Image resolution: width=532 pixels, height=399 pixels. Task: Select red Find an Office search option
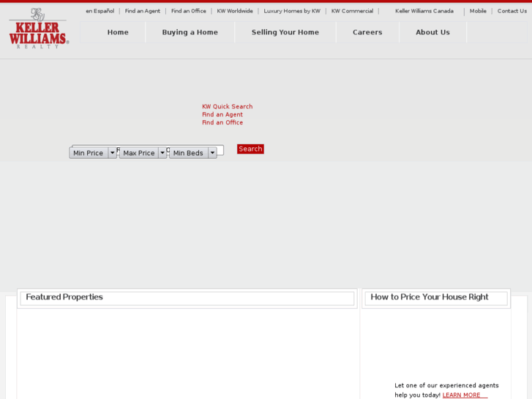pyautogui.click(x=222, y=122)
